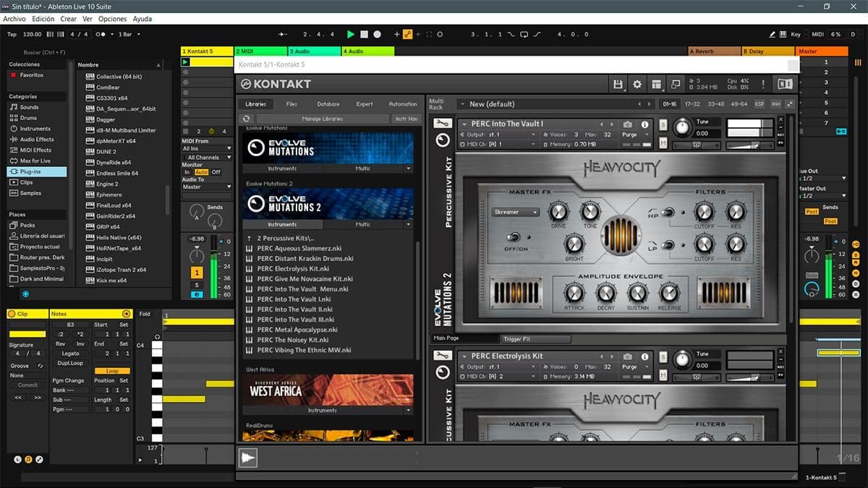This screenshot has width=868, height=488.
Task: Click the Tap tempo button
Action: [12, 34]
